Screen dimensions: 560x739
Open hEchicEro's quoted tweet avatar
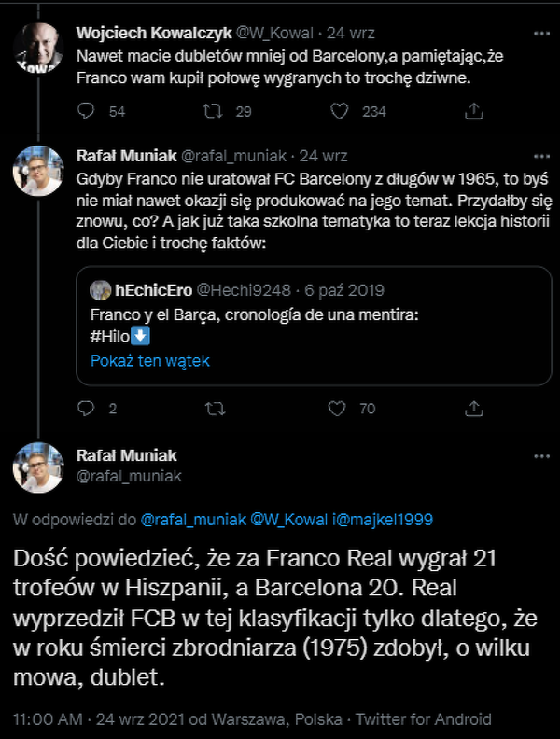pyautogui.click(x=101, y=289)
